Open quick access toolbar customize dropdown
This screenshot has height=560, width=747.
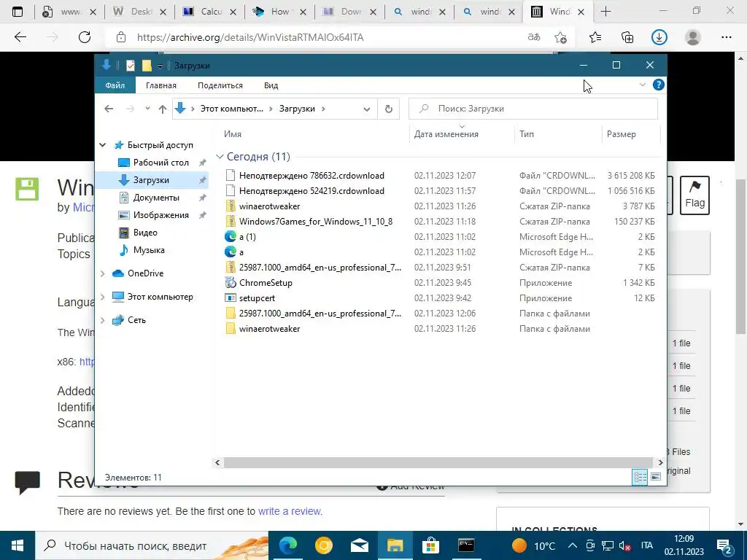160,66
